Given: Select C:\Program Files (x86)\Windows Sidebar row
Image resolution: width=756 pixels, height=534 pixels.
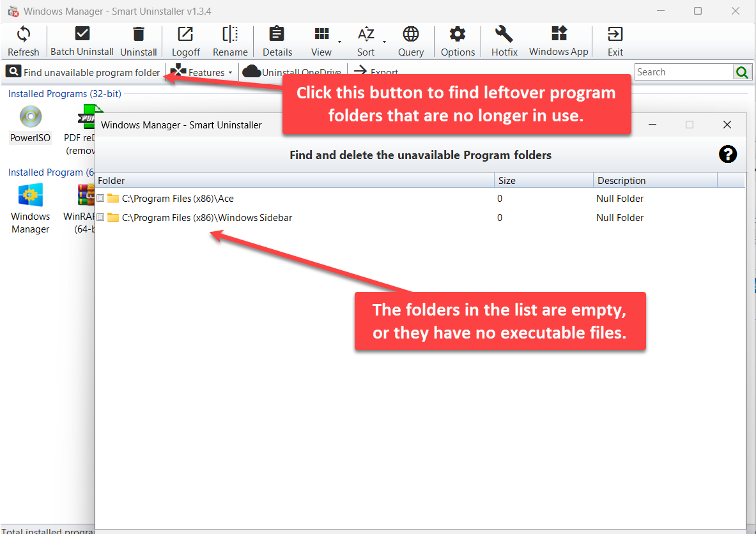Looking at the screenshot, I should [419, 218].
